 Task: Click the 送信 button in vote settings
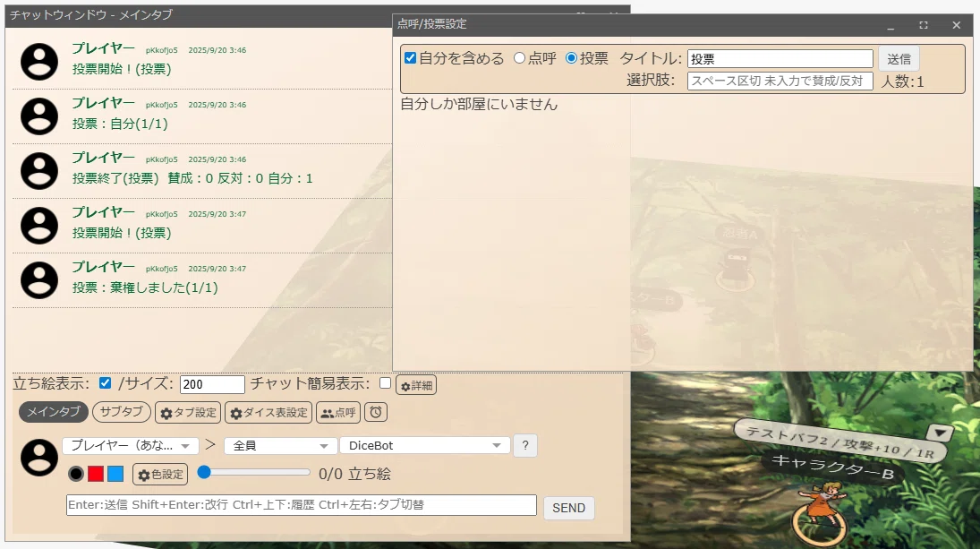click(x=899, y=59)
